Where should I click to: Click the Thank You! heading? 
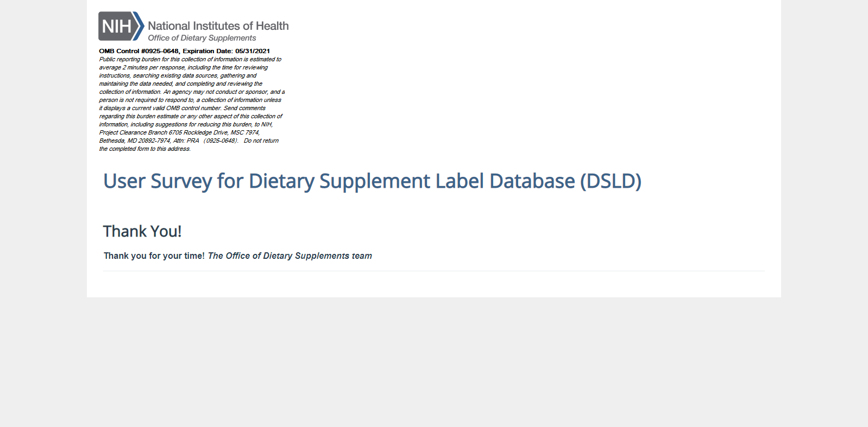142,231
